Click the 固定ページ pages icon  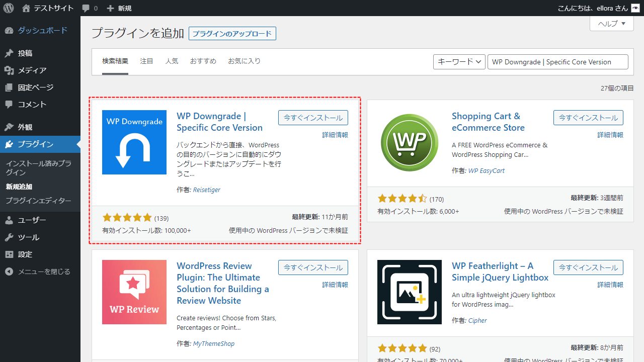click(x=9, y=87)
